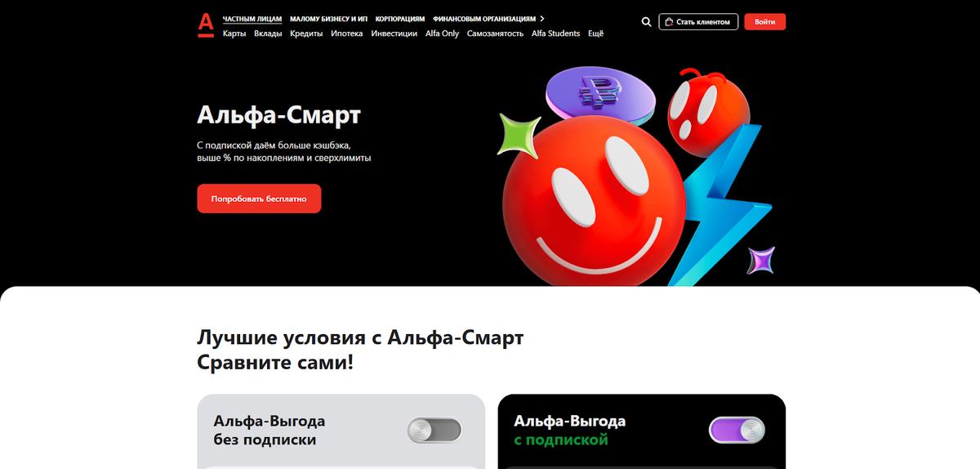Click 'Лучшие условия с Альфа-Смарт' heading
This screenshot has height=469, width=980.
pyautogui.click(x=360, y=337)
